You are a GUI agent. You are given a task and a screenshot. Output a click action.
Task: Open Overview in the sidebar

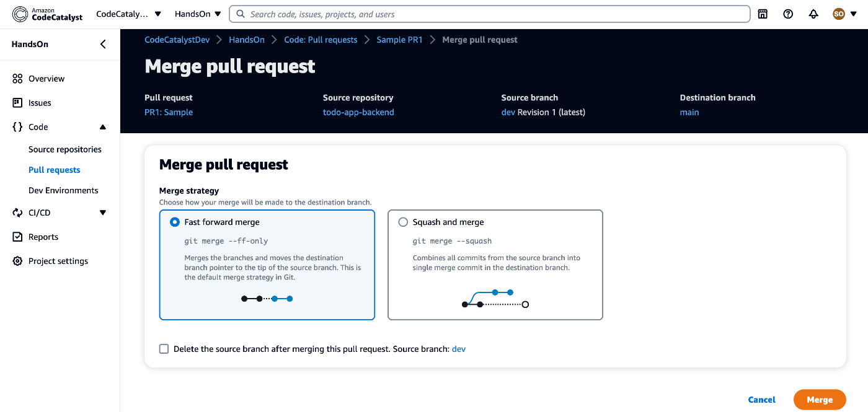(x=46, y=79)
